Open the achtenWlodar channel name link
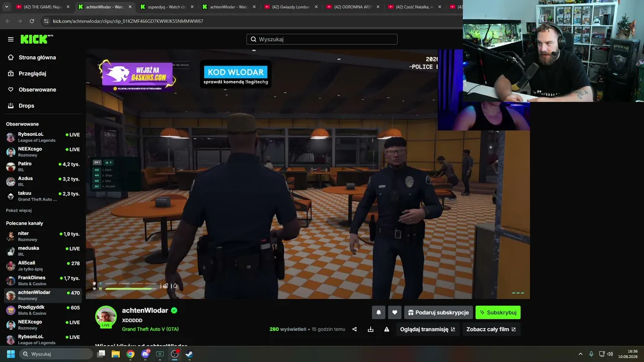Image resolution: width=644 pixels, height=362 pixels. 145,311
